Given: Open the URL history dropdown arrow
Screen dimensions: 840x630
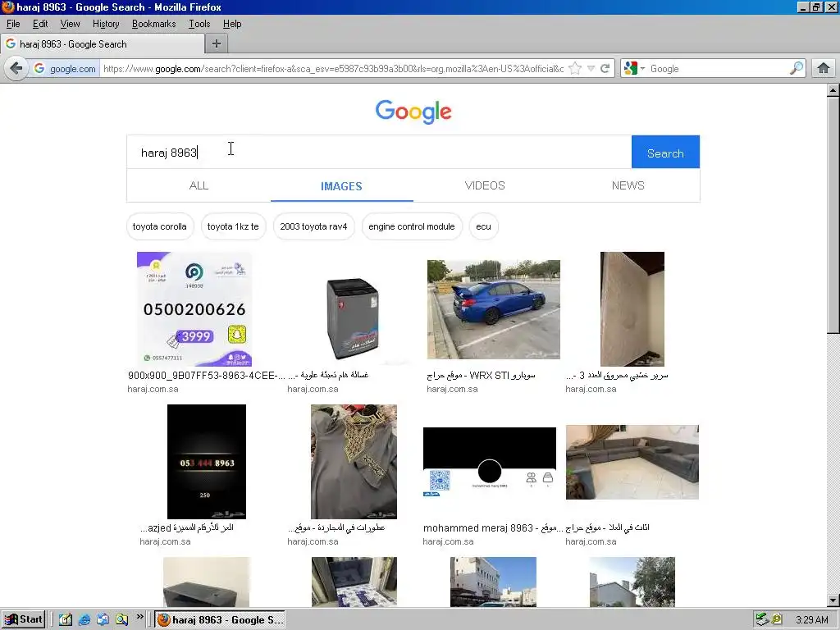Looking at the screenshot, I should click(591, 69).
